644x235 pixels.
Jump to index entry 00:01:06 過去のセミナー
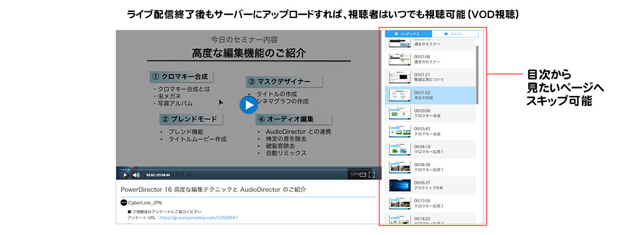pos(431,58)
